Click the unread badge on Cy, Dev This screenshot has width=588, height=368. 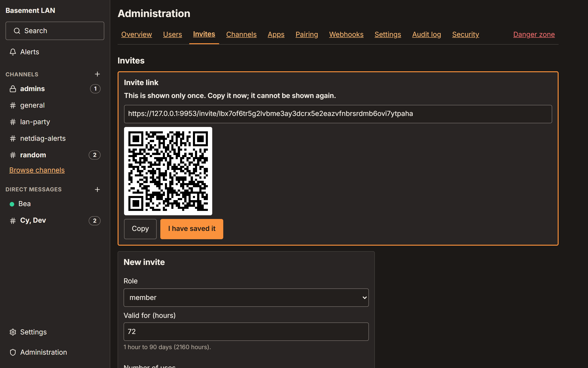pos(95,221)
